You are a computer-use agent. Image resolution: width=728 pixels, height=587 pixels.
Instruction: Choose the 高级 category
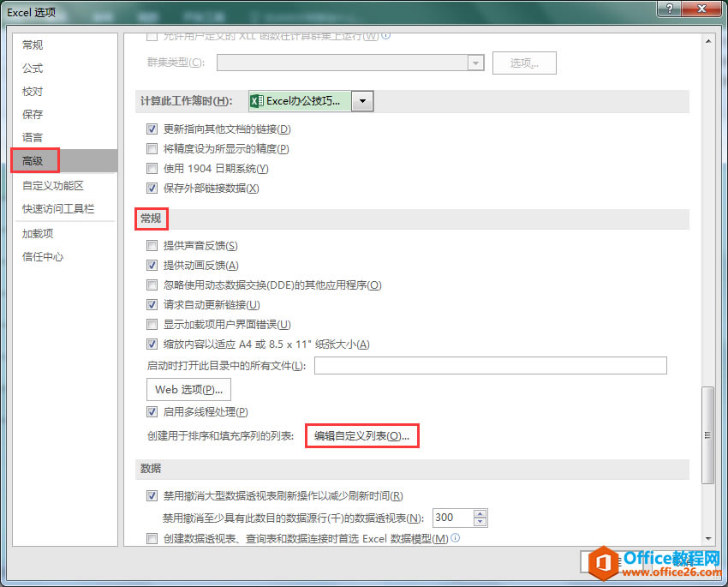pos(65,161)
